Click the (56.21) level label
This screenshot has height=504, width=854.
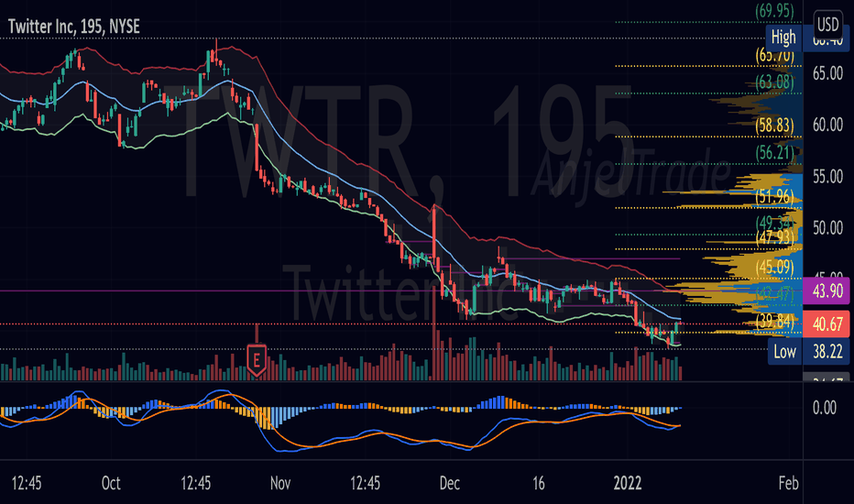point(774,152)
